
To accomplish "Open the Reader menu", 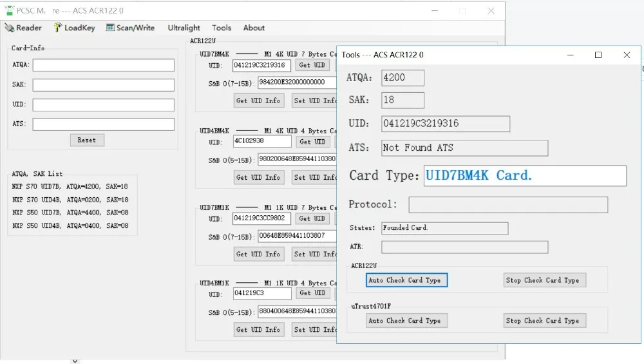I will (x=23, y=28).
